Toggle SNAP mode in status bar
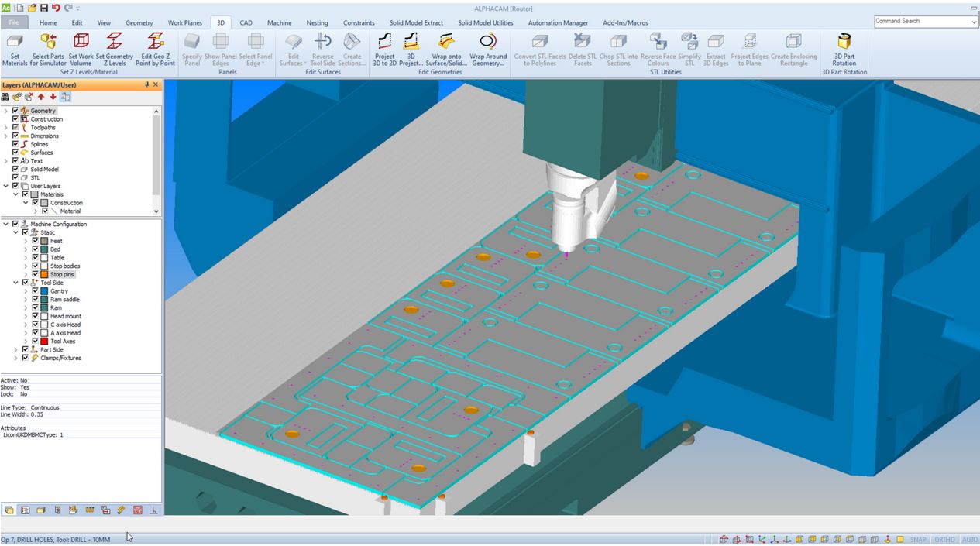980x546 pixels. point(918,540)
